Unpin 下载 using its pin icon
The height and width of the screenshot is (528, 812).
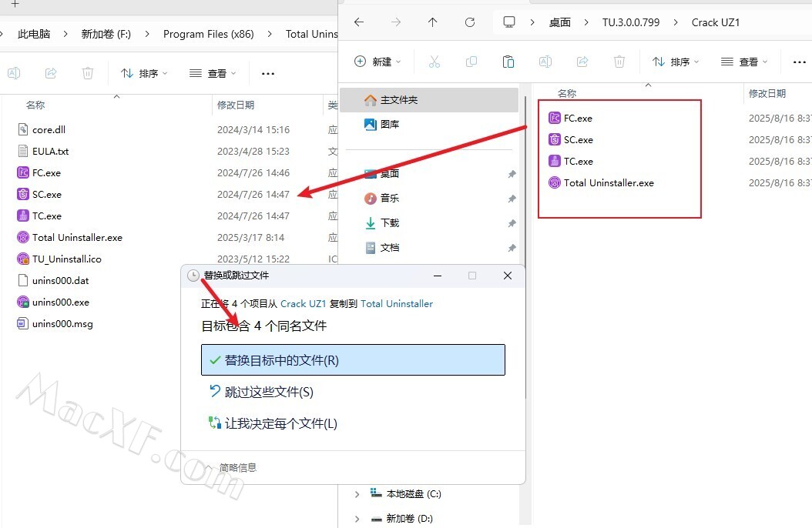pyautogui.click(x=512, y=223)
